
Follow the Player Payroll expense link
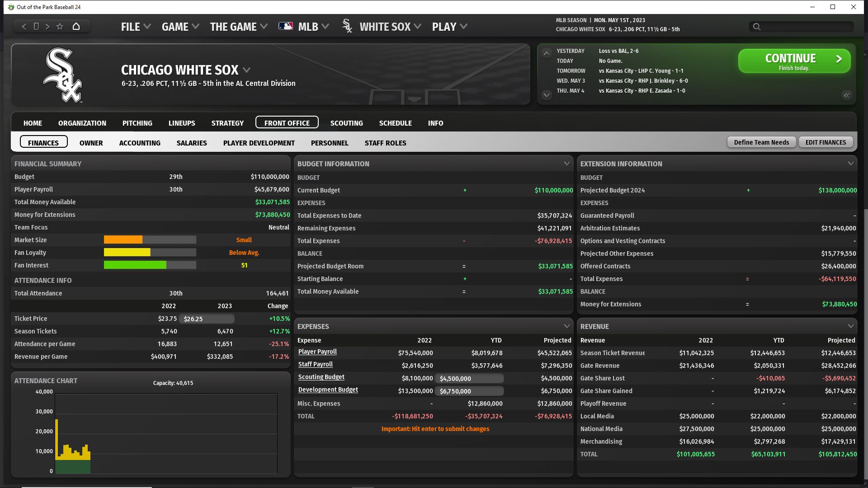click(317, 352)
